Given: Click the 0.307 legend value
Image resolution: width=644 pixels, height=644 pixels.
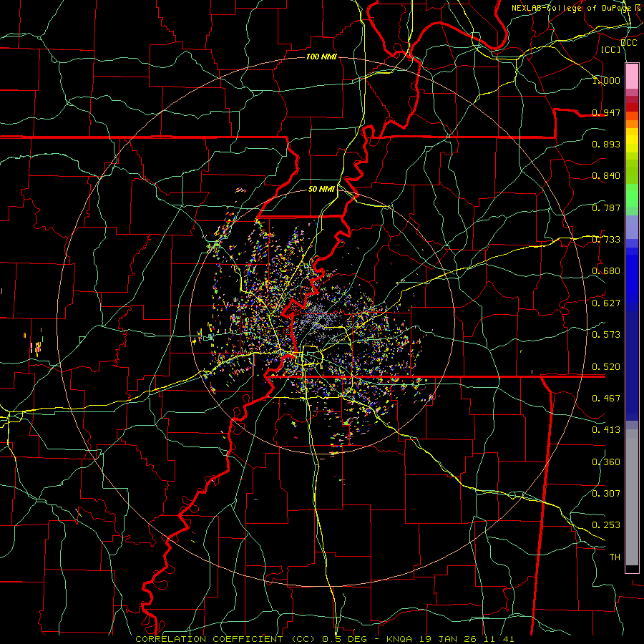Looking at the screenshot, I should (606, 494).
